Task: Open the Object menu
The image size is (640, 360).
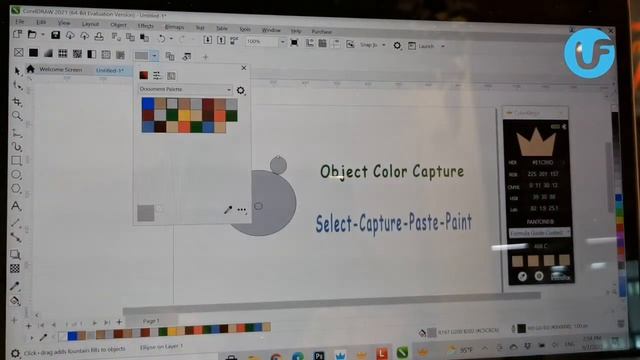Action: click(118, 25)
